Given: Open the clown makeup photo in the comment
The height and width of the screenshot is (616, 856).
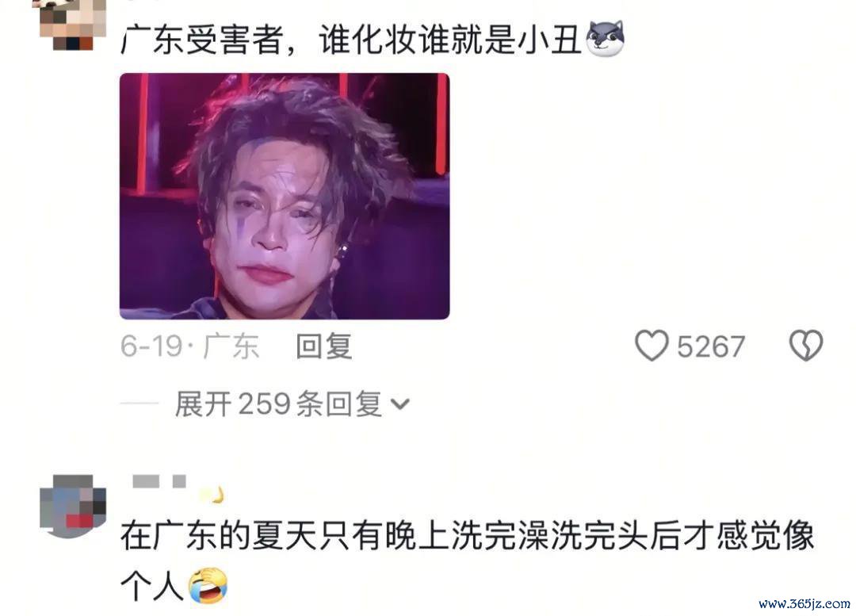Looking at the screenshot, I should [285, 196].
